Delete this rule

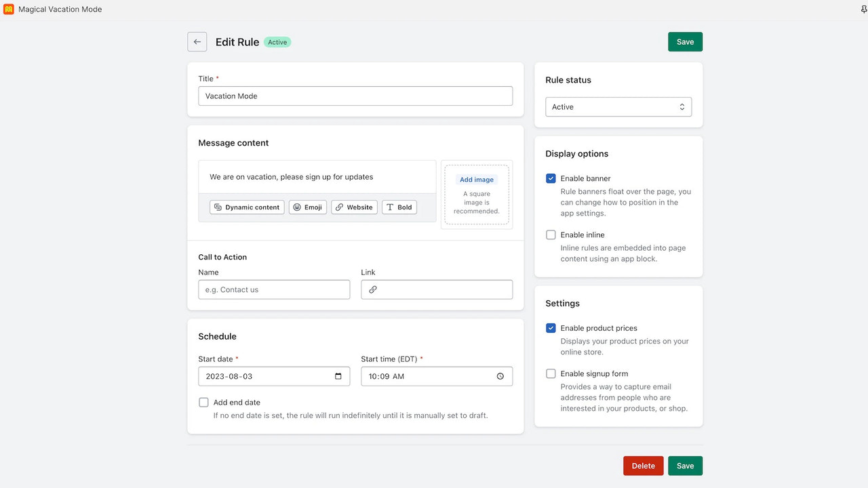(643, 466)
